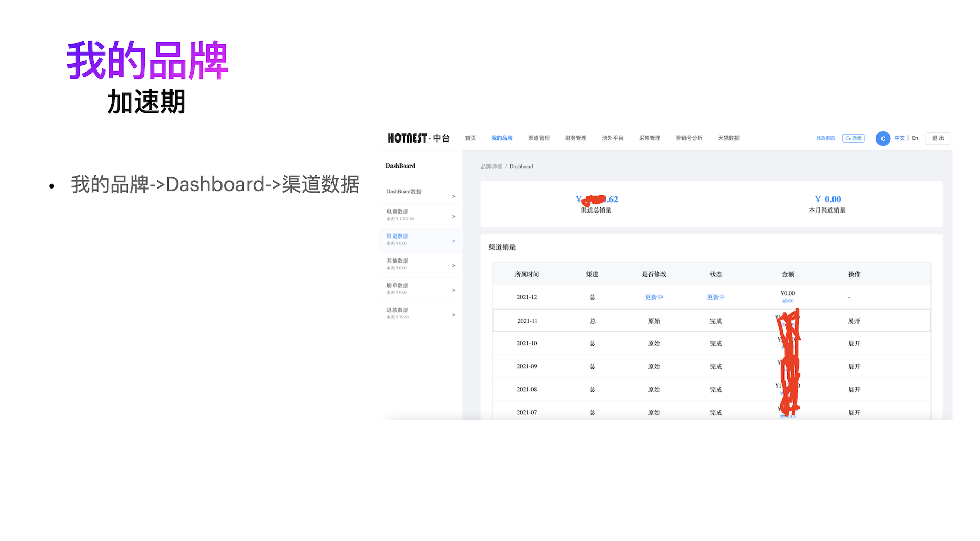This screenshot has height=541, width=980.
Task: Open the 渠道管理 navigation menu
Action: [538, 138]
